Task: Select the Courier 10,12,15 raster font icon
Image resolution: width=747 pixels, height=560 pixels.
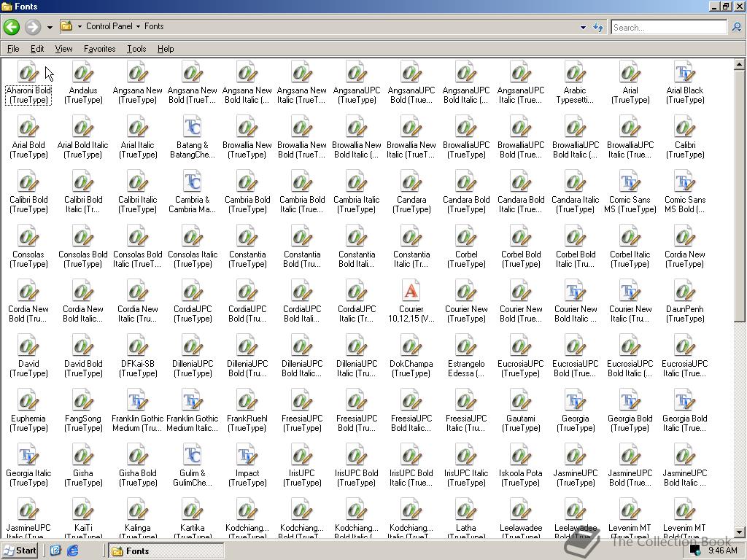Action: click(x=411, y=292)
